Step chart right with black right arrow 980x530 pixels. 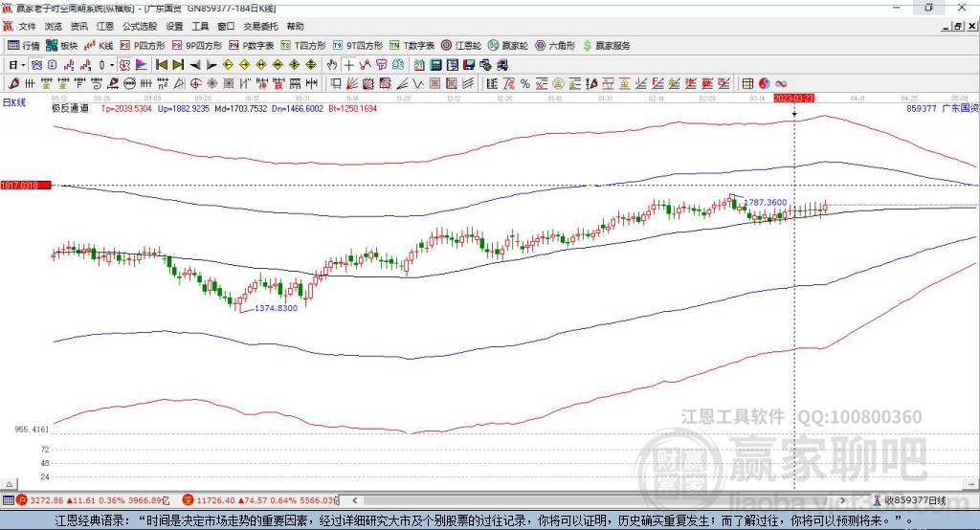(212, 65)
